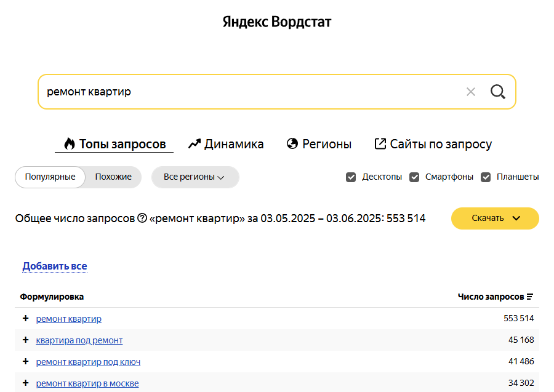Toggle the Планшеты checkbox
The image size is (554, 392).
click(486, 177)
